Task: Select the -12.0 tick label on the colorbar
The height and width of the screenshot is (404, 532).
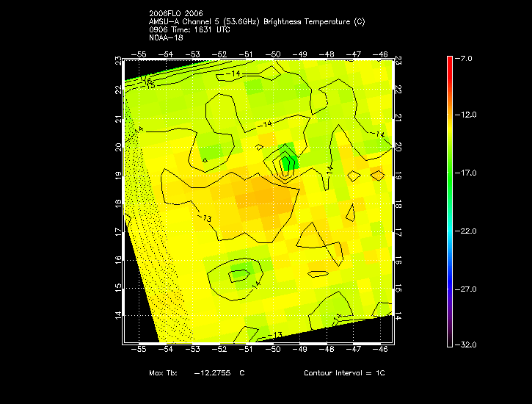Action: [467, 115]
